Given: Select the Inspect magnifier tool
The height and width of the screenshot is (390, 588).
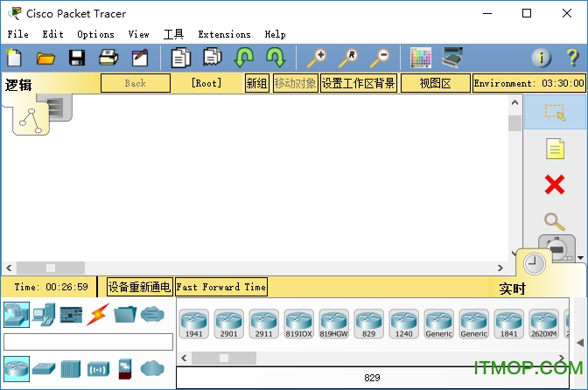Looking at the screenshot, I should point(554,221).
